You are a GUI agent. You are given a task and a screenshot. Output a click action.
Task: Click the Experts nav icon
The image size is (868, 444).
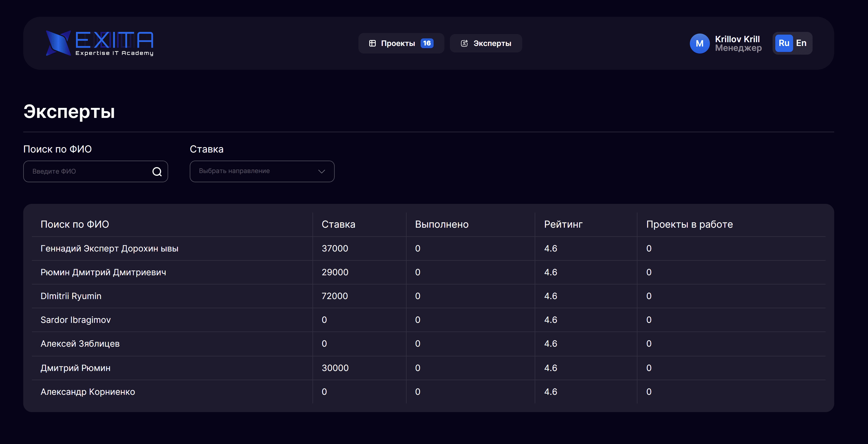464,44
